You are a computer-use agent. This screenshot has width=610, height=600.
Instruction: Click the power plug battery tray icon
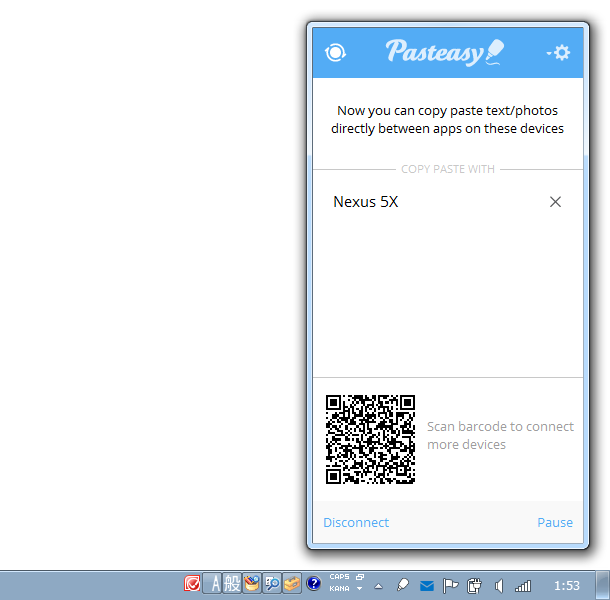coord(474,586)
